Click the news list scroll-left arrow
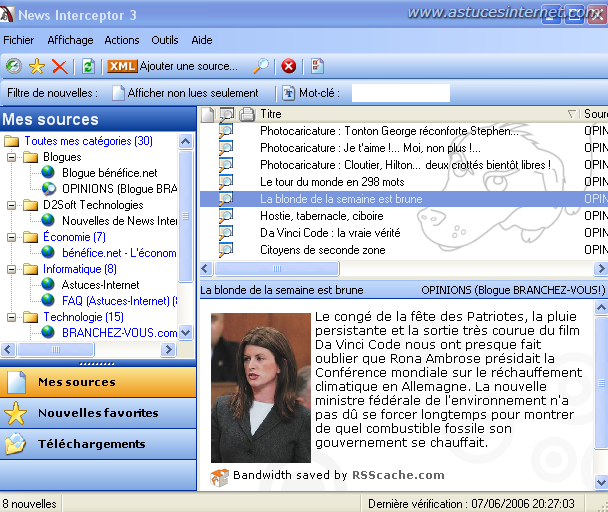This screenshot has width=608, height=512. (x=206, y=268)
